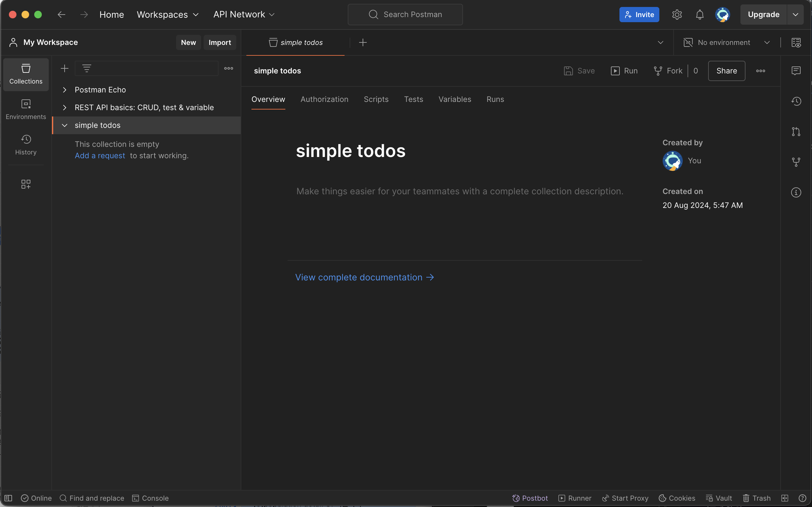Go forward using the right arrow
Image resolution: width=812 pixels, height=507 pixels.
pos(84,15)
